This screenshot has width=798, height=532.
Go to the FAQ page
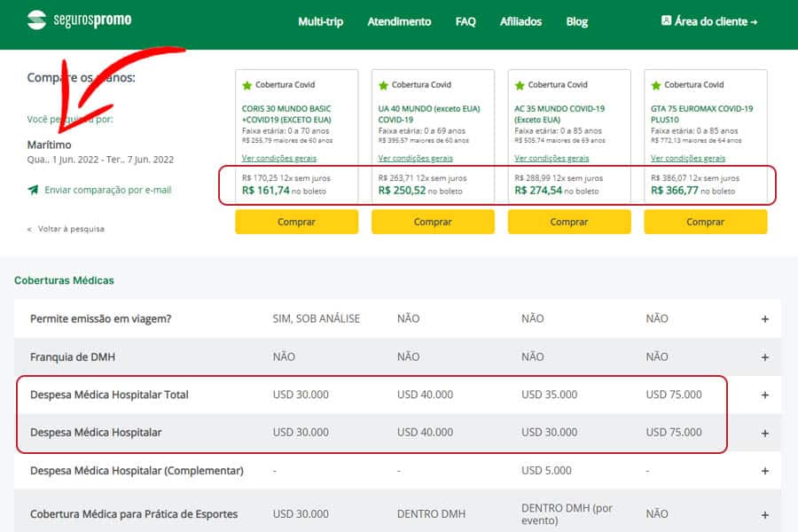pos(465,21)
